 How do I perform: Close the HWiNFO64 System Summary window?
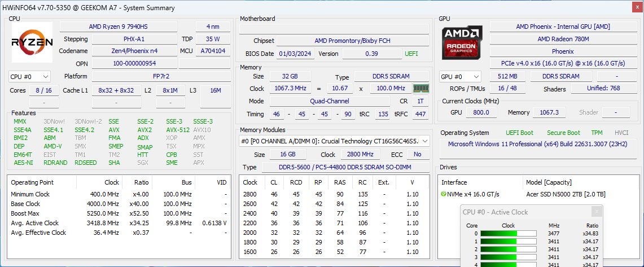pyautogui.click(x=636, y=7)
